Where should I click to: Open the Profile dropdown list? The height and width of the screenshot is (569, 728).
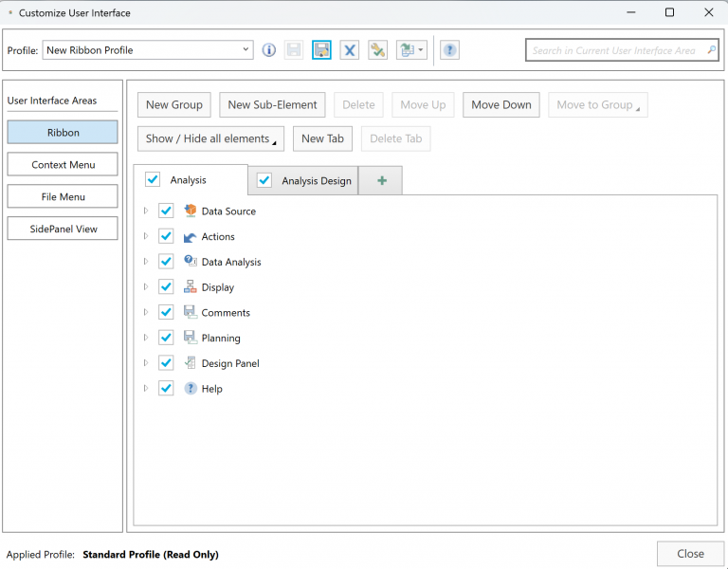tap(246, 49)
